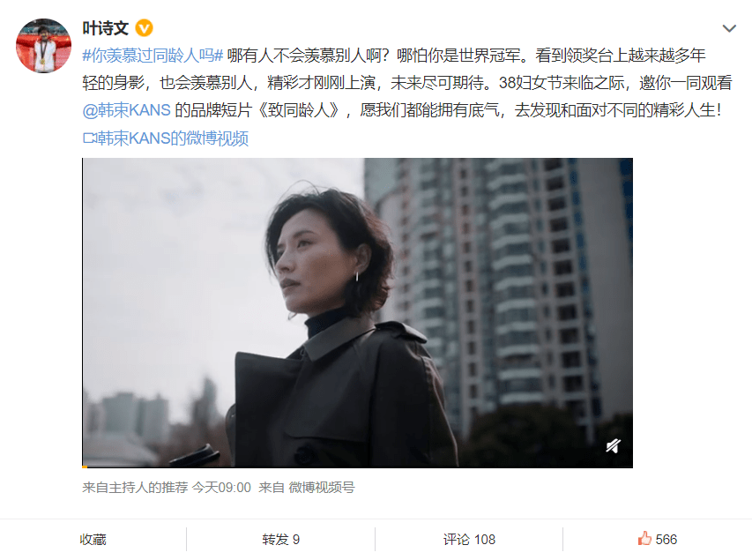
Task: Open the 韩束KANS的微博视频 link
Action: pyautogui.click(x=173, y=138)
